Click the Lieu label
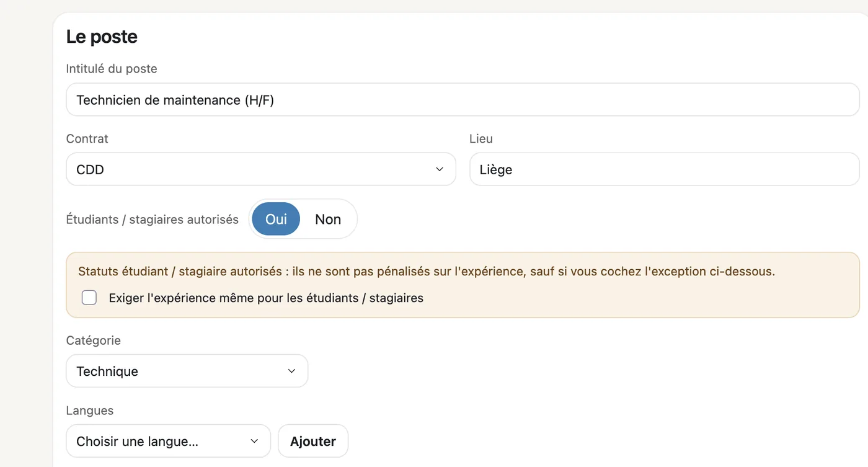Image resolution: width=868 pixels, height=467 pixels. 481,139
